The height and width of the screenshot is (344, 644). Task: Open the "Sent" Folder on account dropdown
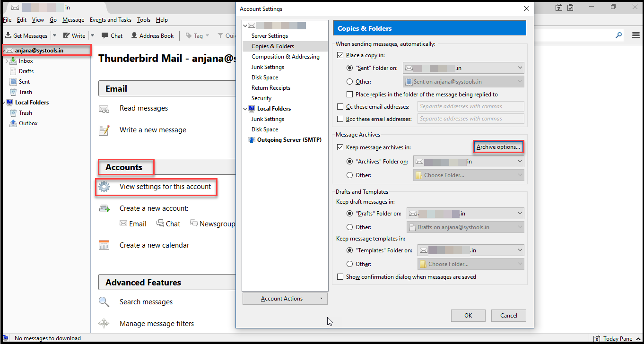point(463,68)
